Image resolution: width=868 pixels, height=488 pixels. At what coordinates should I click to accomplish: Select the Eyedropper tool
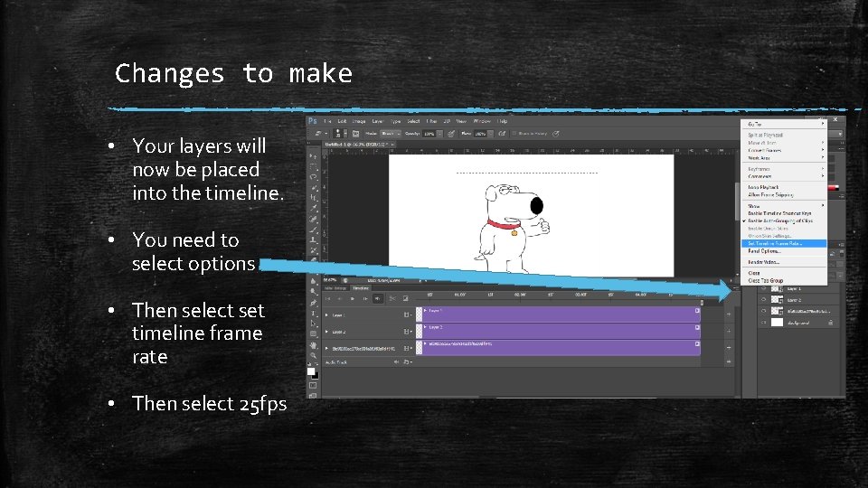[x=314, y=208]
